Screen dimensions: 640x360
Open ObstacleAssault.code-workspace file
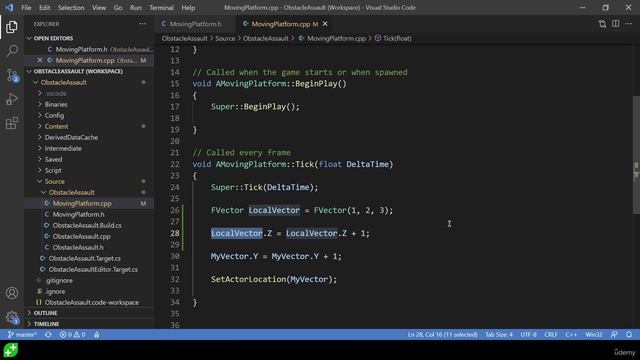coord(90,303)
